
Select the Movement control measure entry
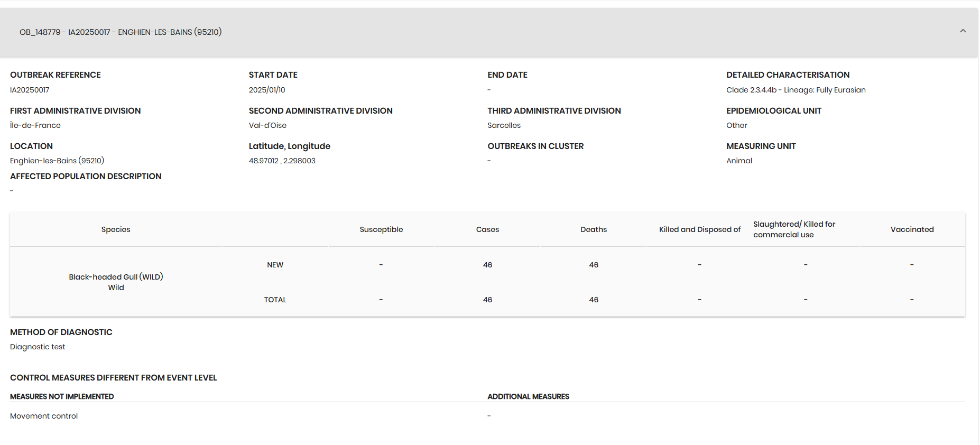44,416
